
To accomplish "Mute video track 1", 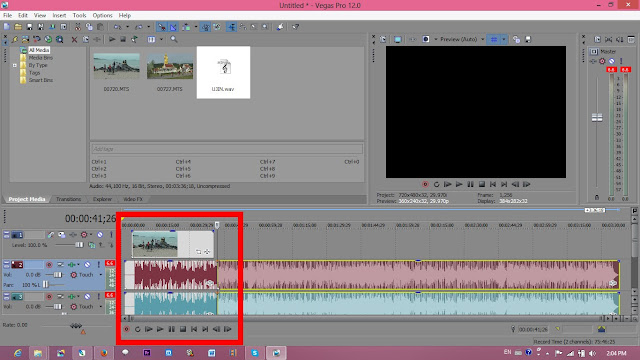I will click(x=100, y=235).
